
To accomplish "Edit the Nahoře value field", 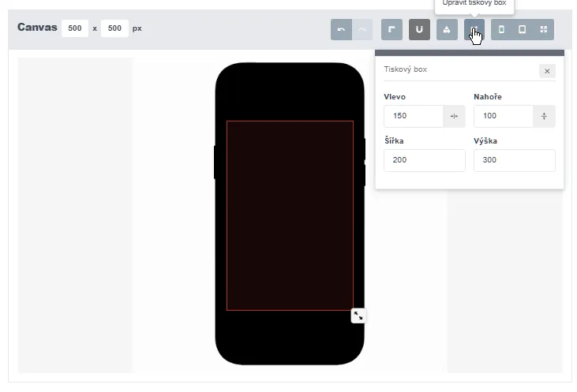I will (x=504, y=116).
